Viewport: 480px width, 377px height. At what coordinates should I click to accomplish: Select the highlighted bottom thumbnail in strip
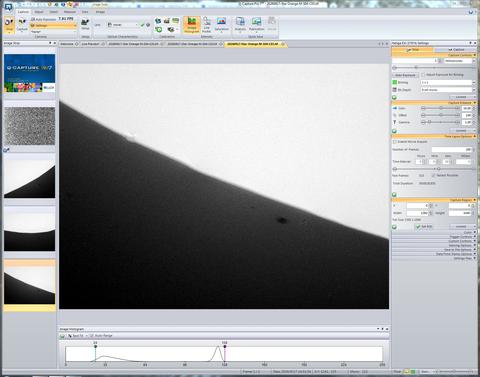30,285
